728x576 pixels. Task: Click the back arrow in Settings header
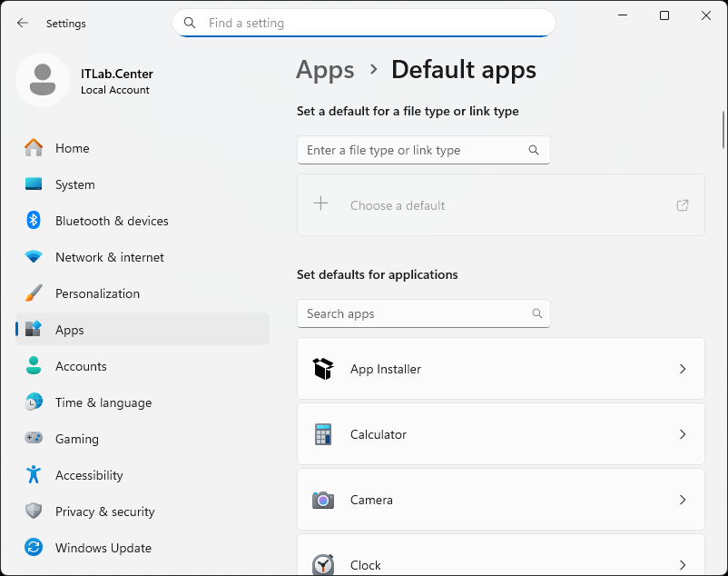click(23, 23)
